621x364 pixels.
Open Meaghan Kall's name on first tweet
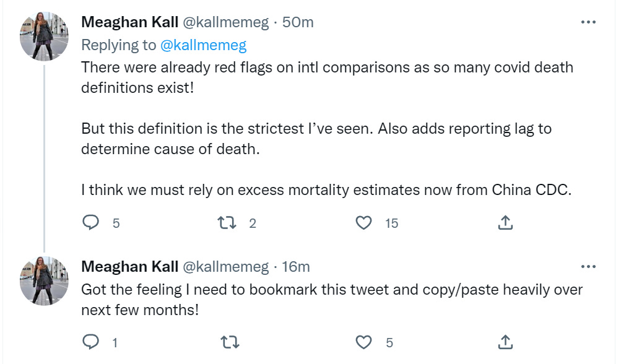point(129,22)
